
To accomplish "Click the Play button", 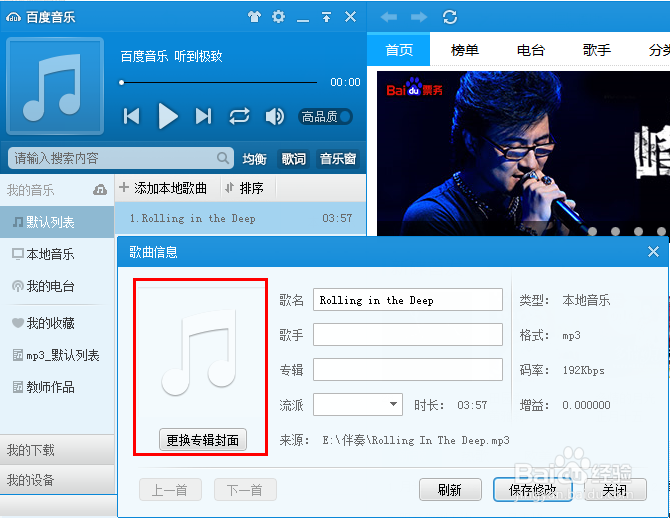I will tap(168, 116).
